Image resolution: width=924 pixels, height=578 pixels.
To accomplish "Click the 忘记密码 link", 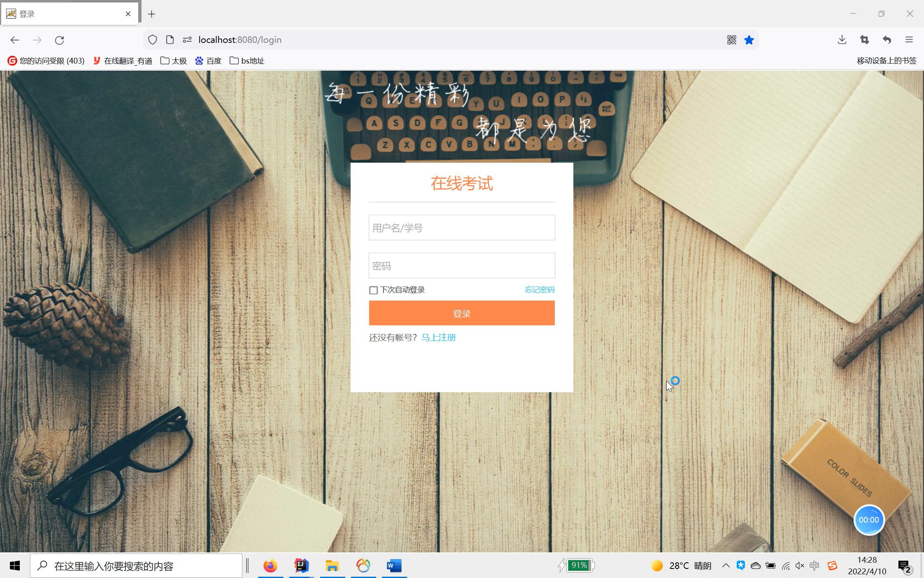I will [x=540, y=290].
